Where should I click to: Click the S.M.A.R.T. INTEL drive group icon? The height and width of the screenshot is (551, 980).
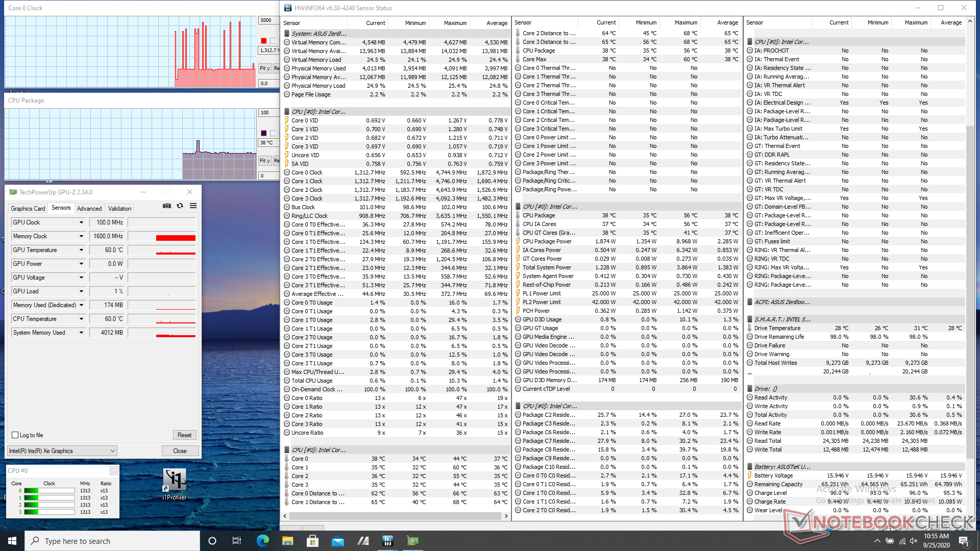click(x=750, y=319)
